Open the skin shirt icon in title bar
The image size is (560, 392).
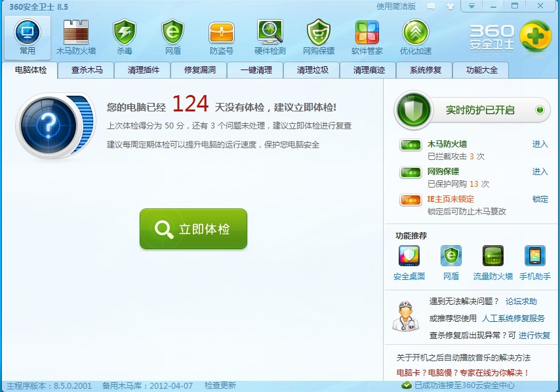coord(450,7)
